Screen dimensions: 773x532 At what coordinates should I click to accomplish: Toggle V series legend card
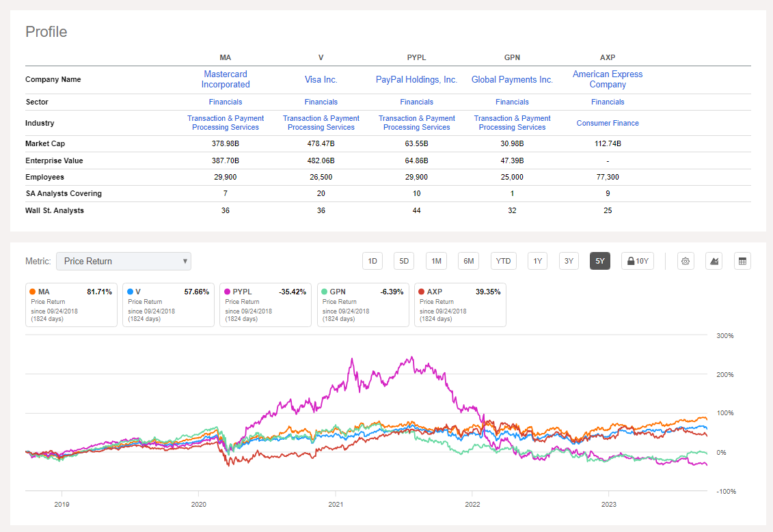pyautogui.click(x=169, y=305)
